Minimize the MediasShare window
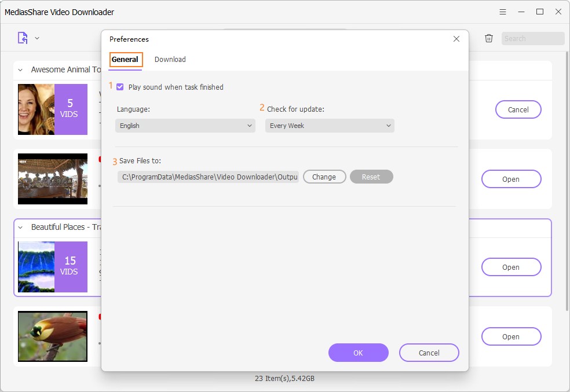 tap(521, 12)
